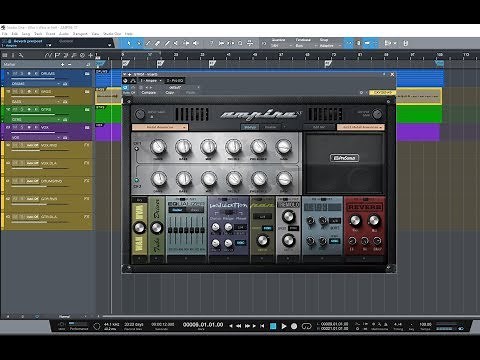
Task: Open marker track with the flag icon
Action: click(57, 55)
